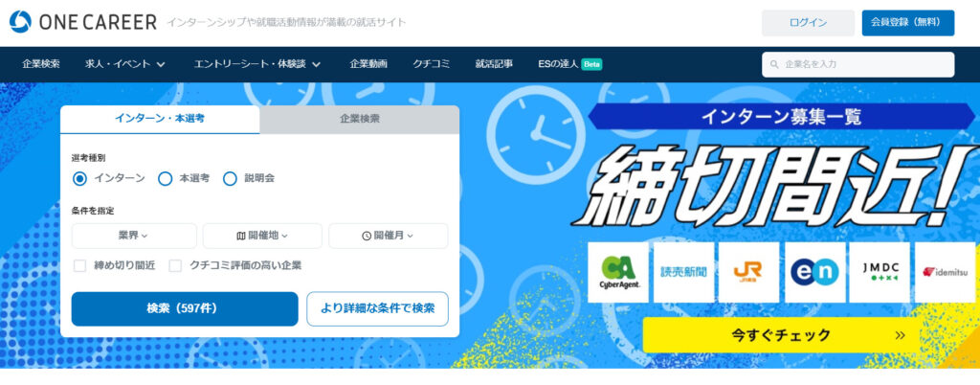Open 企業検索 in the navigation bar
This screenshot has height=385, width=980.
point(41,64)
